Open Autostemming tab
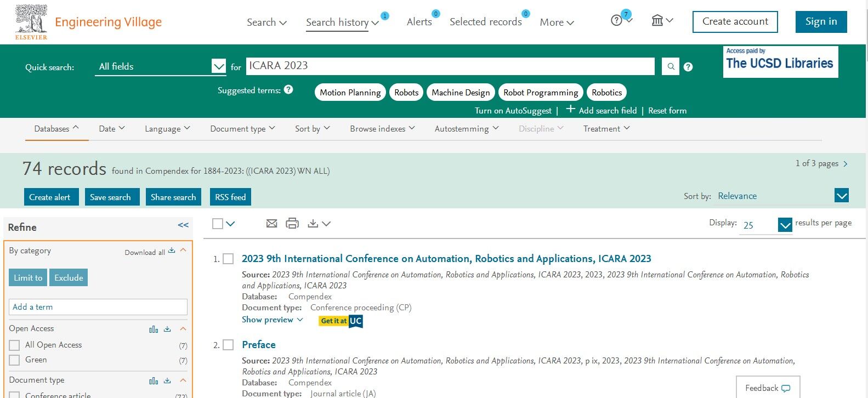 point(467,129)
